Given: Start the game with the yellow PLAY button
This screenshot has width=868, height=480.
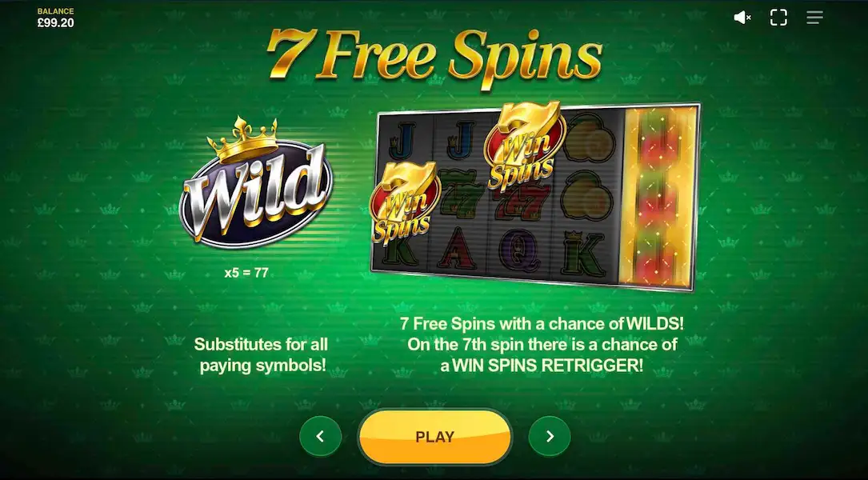Looking at the screenshot, I should (434, 437).
